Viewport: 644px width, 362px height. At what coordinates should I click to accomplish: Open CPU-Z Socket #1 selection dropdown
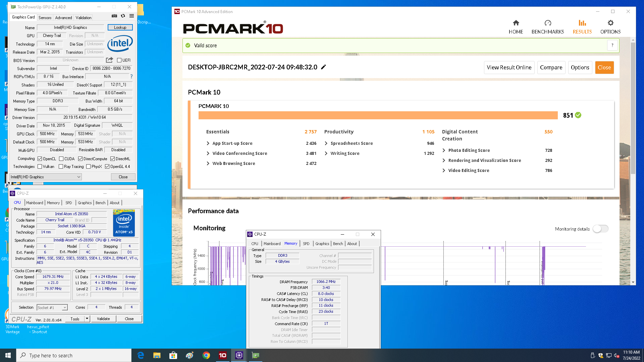52,307
